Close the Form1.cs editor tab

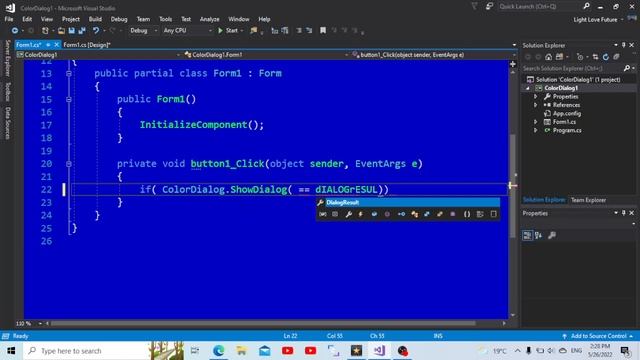click(56, 44)
